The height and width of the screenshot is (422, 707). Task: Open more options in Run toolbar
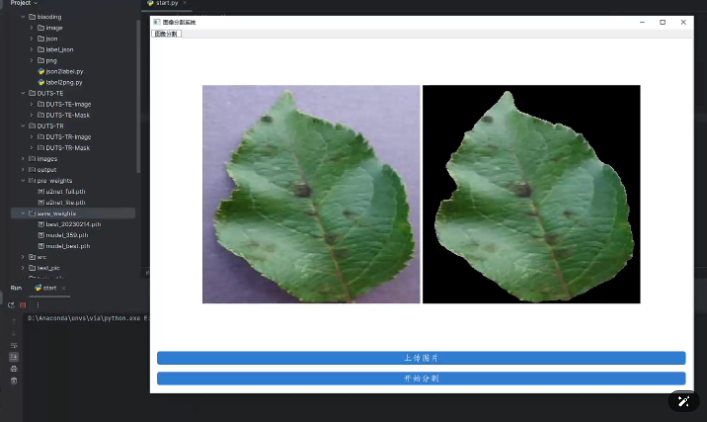pos(38,305)
